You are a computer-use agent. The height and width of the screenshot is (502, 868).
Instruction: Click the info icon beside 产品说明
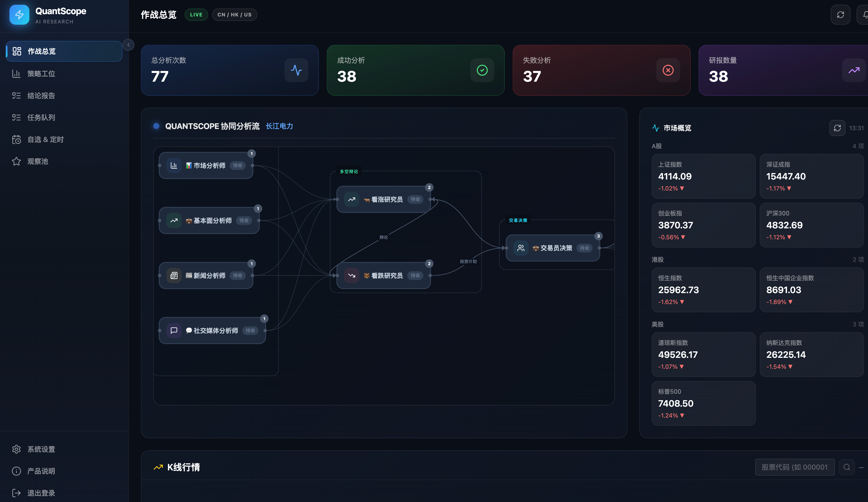point(16,471)
